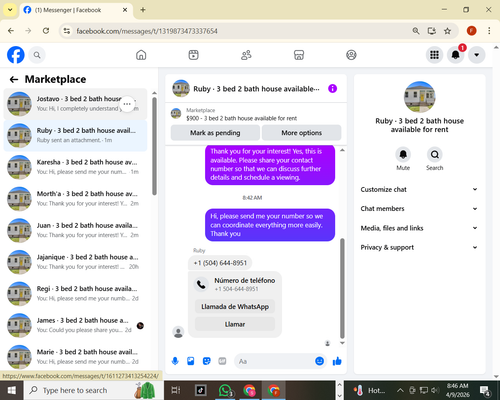500x400 pixels.
Task: Open the James conversation
Action: tap(75, 325)
